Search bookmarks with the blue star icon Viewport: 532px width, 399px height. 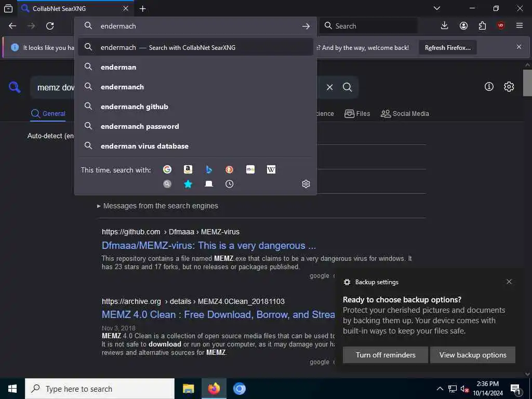pyautogui.click(x=188, y=184)
